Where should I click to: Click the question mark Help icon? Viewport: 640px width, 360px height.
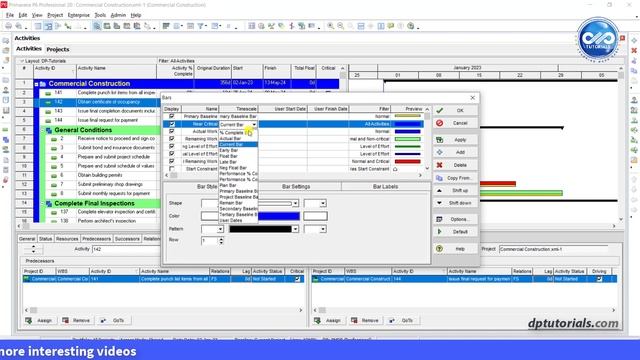point(440,249)
